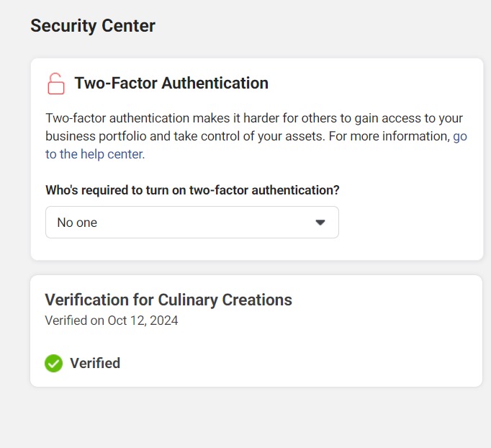Screen dimensions: 491x448
Task: Click the "No one" selected value text
Action: tap(77, 223)
